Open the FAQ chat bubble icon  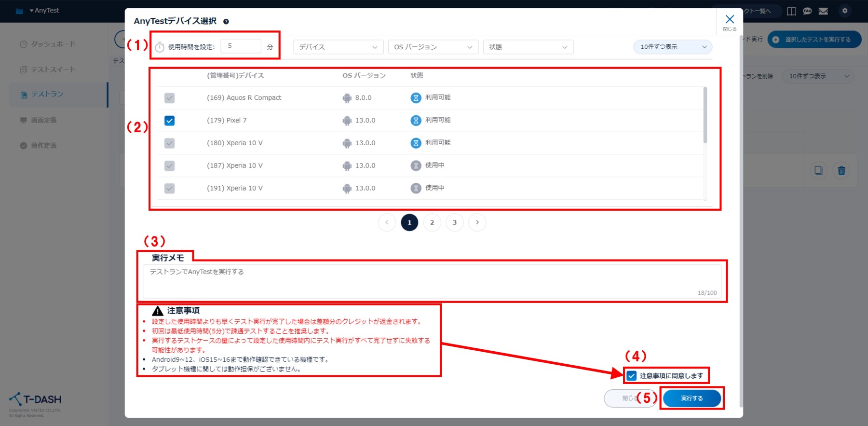pyautogui.click(x=807, y=11)
